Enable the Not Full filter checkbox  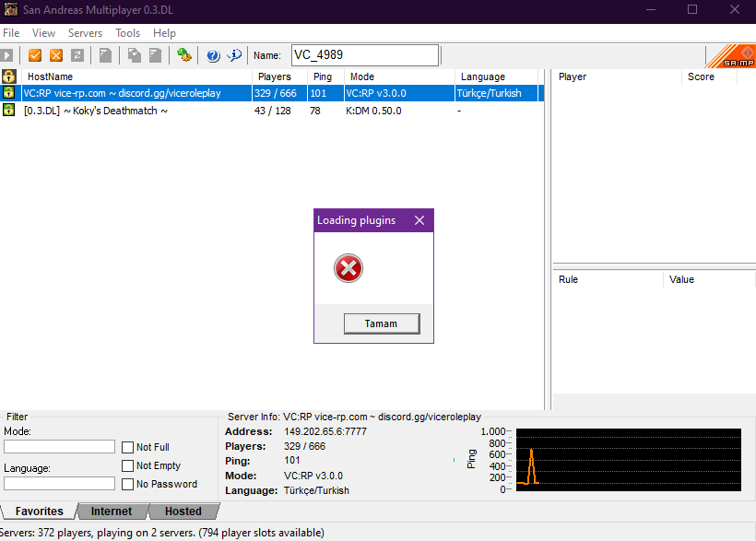(128, 448)
